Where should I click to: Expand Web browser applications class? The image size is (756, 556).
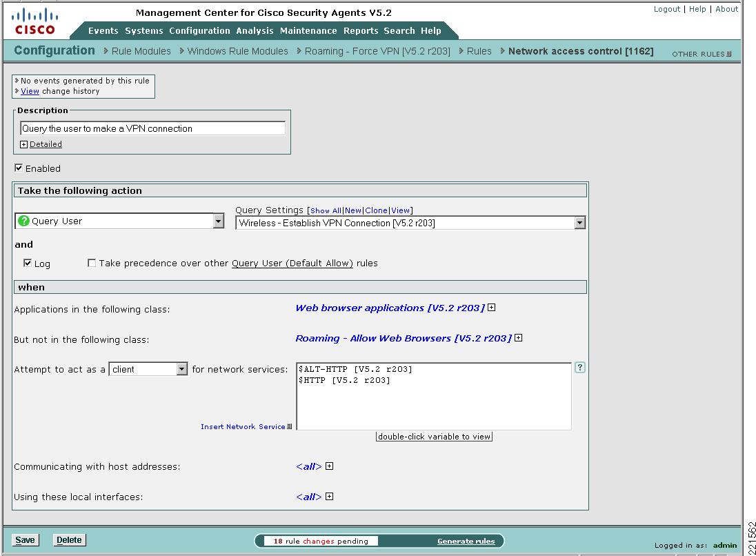491,308
